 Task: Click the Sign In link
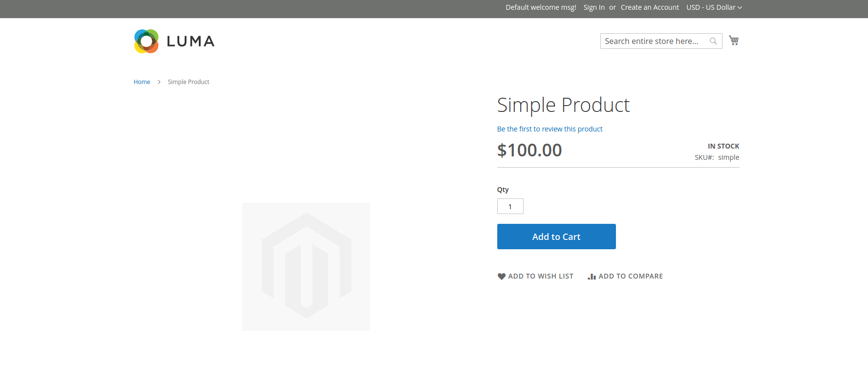pyautogui.click(x=594, y=7)
